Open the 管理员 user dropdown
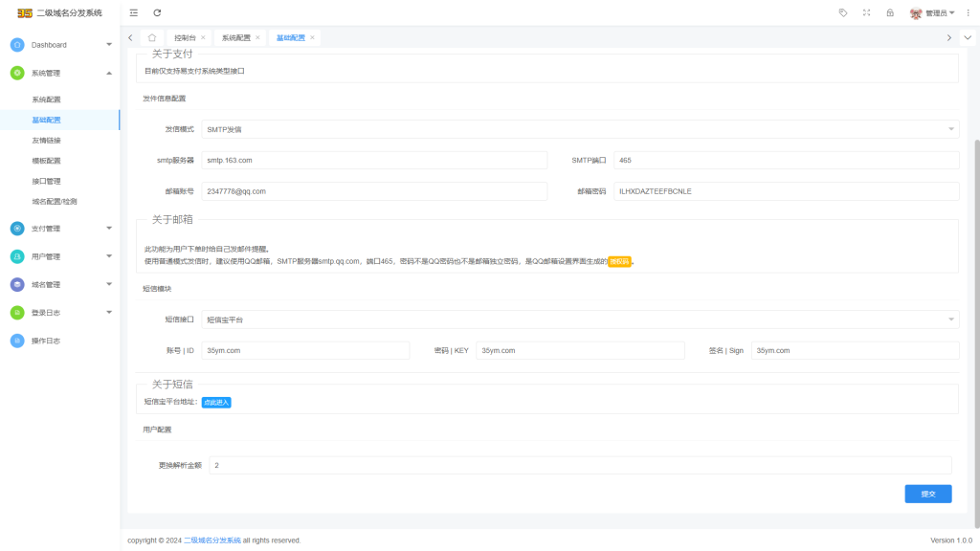The image size is (980, 551). click(933, 12)
